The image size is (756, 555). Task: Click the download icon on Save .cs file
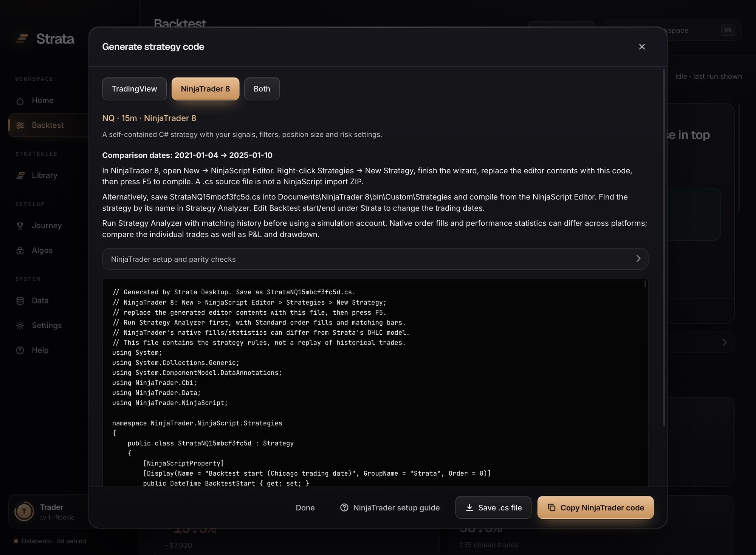click(x=469, y=508)
